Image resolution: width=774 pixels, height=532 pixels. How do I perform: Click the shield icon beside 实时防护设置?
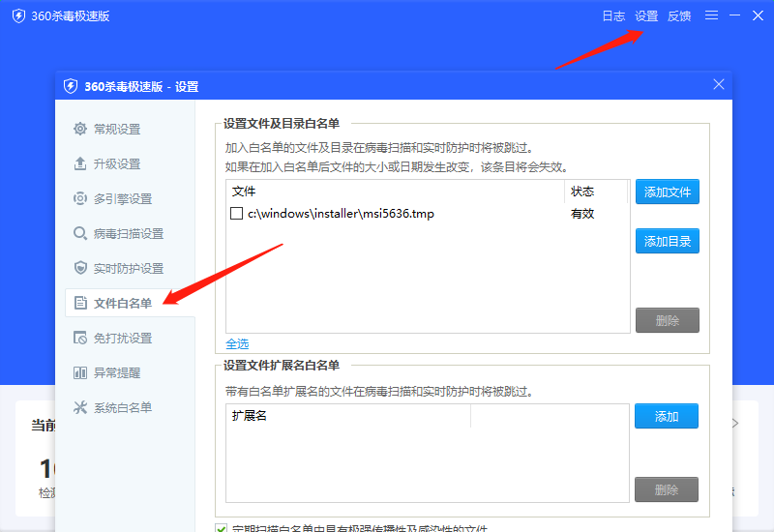point(80,268)
